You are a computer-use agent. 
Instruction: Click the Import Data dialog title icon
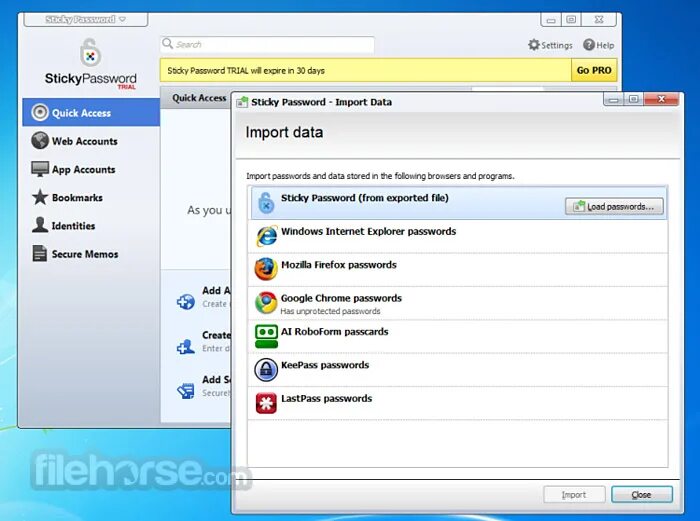[x=242, y=102]
